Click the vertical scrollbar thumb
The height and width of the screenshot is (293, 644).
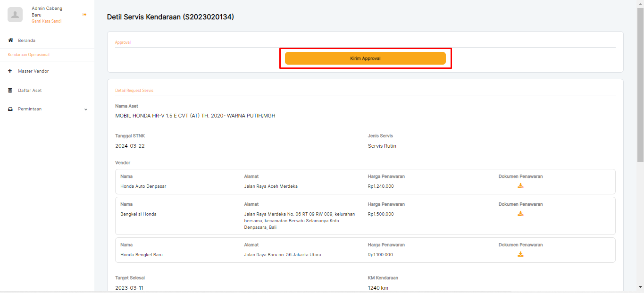click(x=640, y=85)
